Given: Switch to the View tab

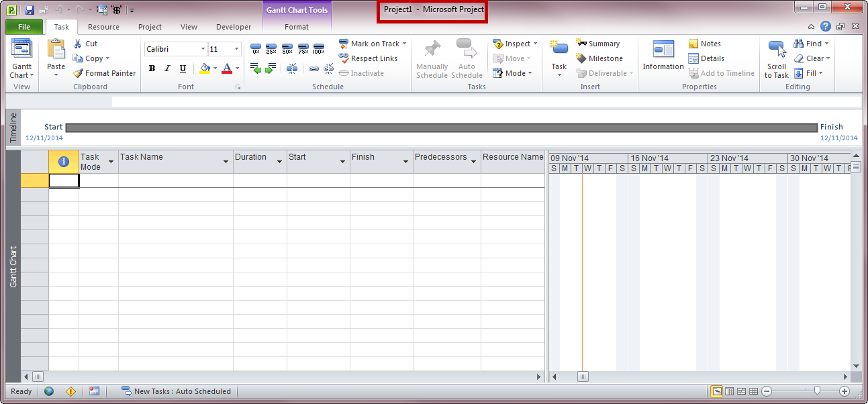Looking at the screenshot, I should pyautogui.click(x=189, y=27).
